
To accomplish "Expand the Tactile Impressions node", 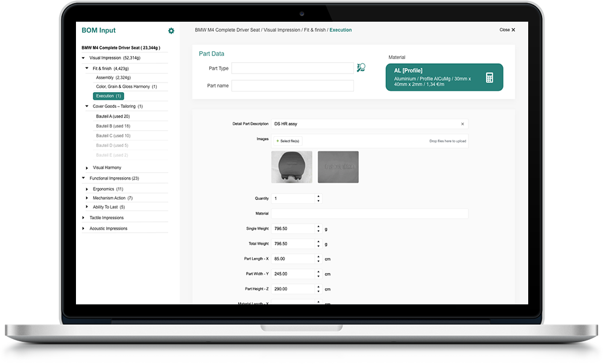I will (x=83, y=218).
